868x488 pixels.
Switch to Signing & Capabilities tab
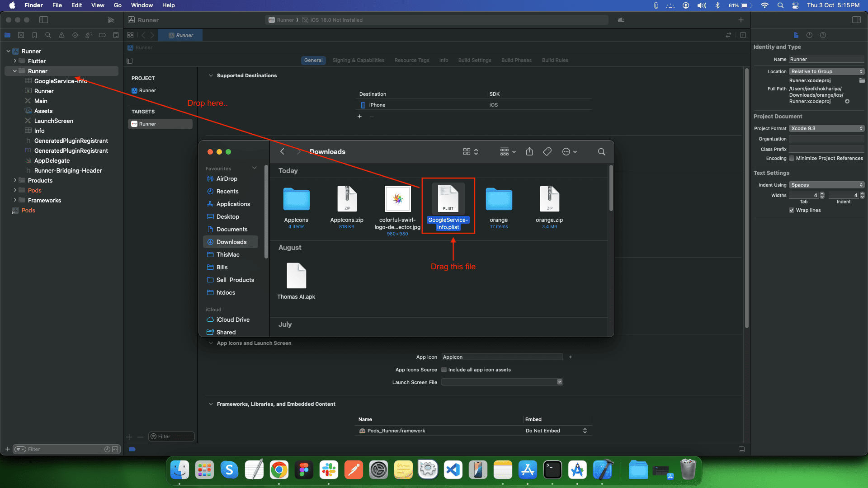[358, 61]
